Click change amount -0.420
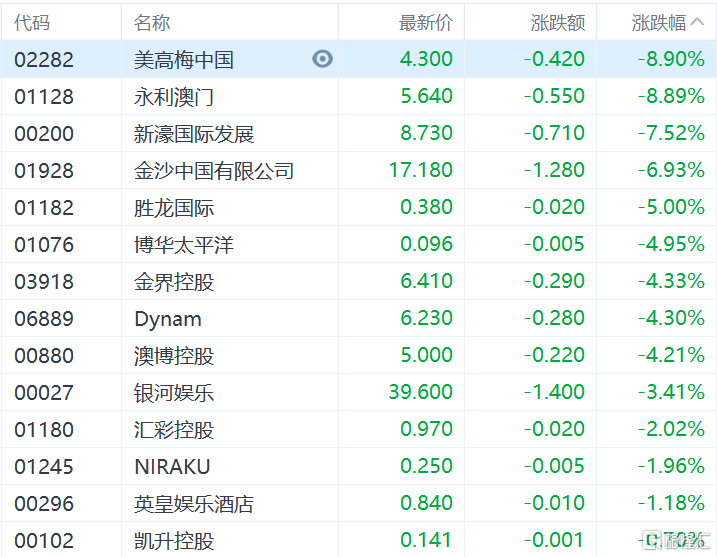This screenshot has height=557, width=717. pyautogui.click(x=554, y=59)
